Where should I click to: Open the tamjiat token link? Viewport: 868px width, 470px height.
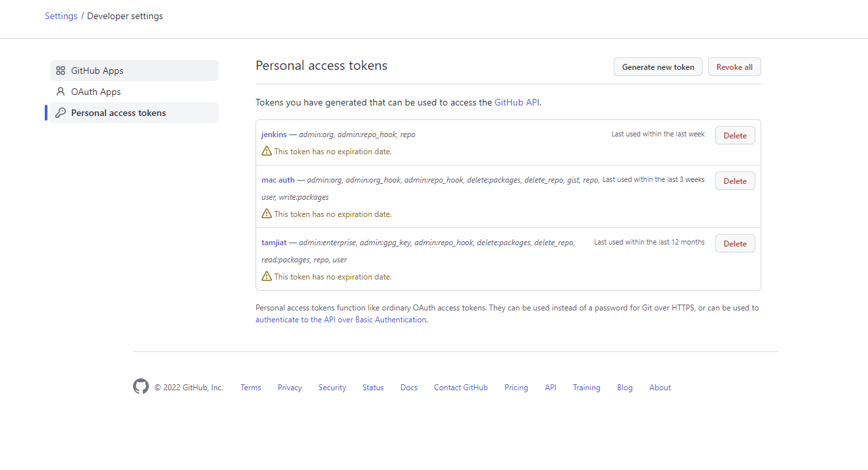pyautogui.click(x=274, y=243)
